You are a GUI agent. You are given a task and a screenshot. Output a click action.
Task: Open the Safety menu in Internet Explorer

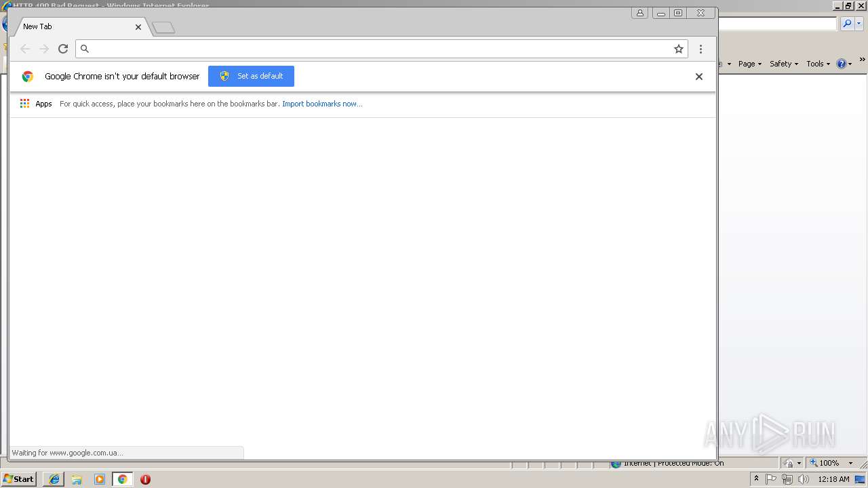(x=784, y=64)
